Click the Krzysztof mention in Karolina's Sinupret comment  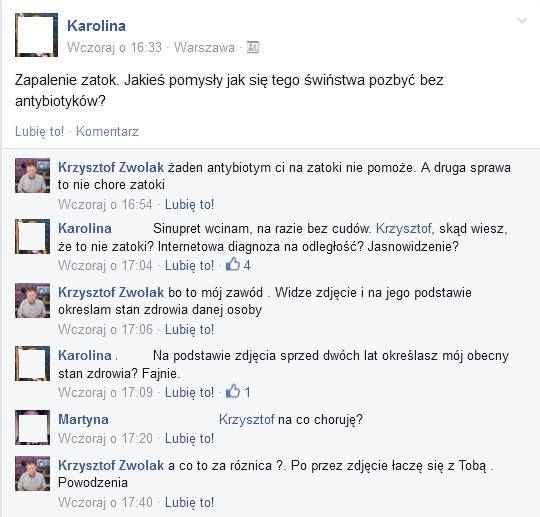click(x=405, y=229)
